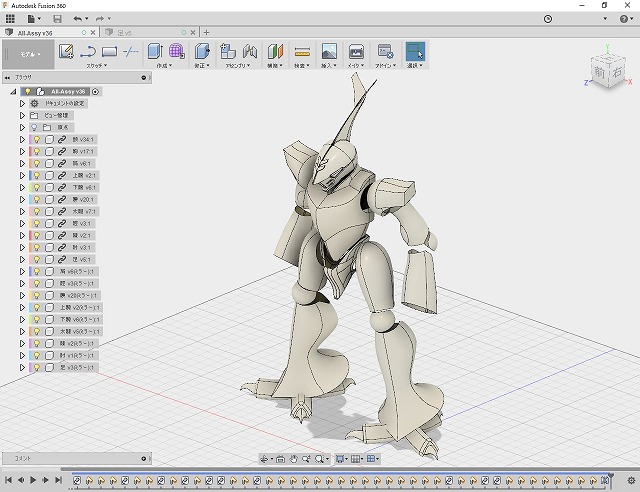Expand the v1(ミラー):1 component row
640x492 pixels.
(22, 356)
